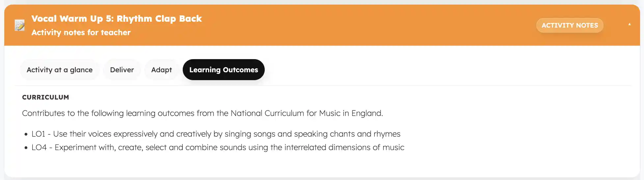The width and height of the screenshot is (644, 180).
Task: Click the National Curriculum description sentence
Action: (x=202, y=113)
